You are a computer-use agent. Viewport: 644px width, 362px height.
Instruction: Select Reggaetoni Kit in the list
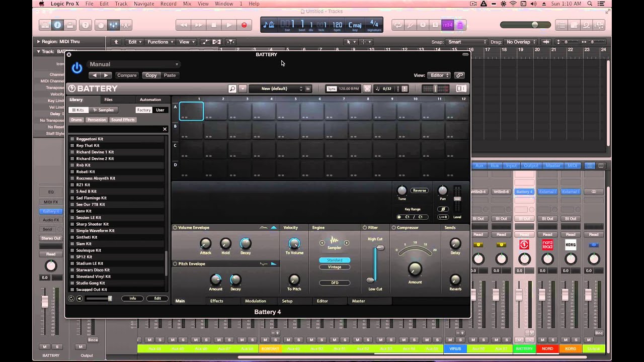pyautogui.click(x=116, y=139)
